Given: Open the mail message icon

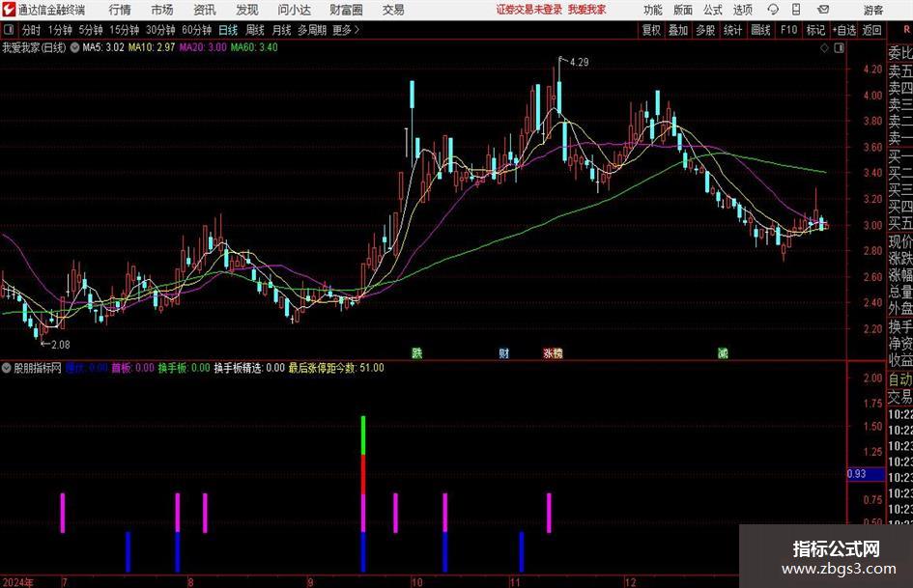Looking at the screenshot, I should coord(823,10).
